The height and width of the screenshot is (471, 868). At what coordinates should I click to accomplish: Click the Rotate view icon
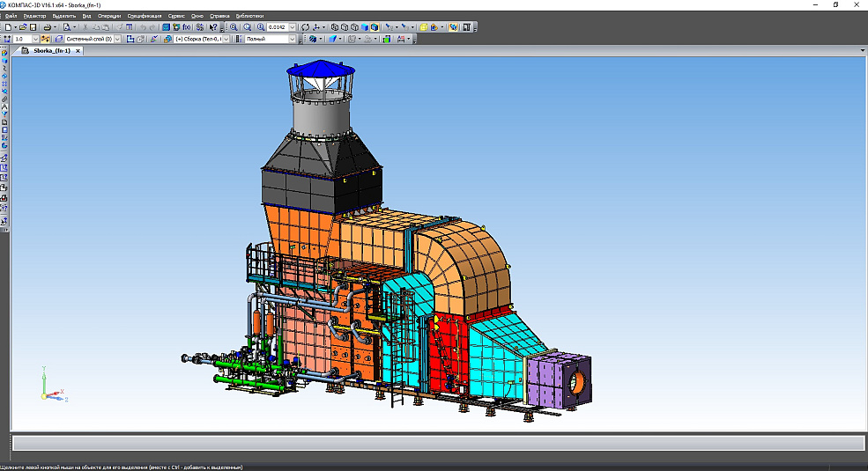305,27
